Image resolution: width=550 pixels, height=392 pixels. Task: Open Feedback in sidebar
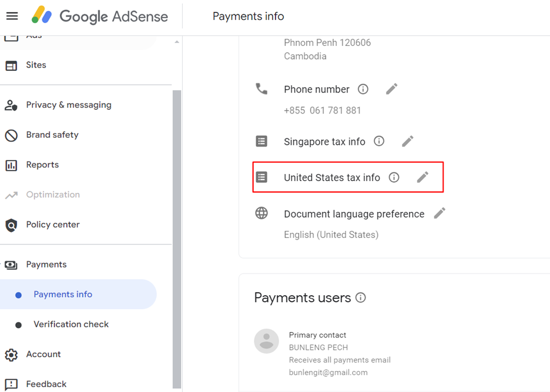47,384
